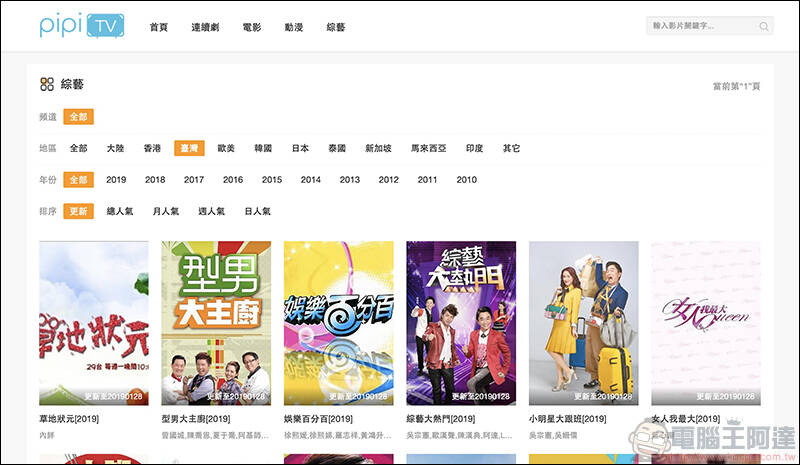Sort by 月人氣
This screenshot has width=800, height=465.
(x=166, y=211)
